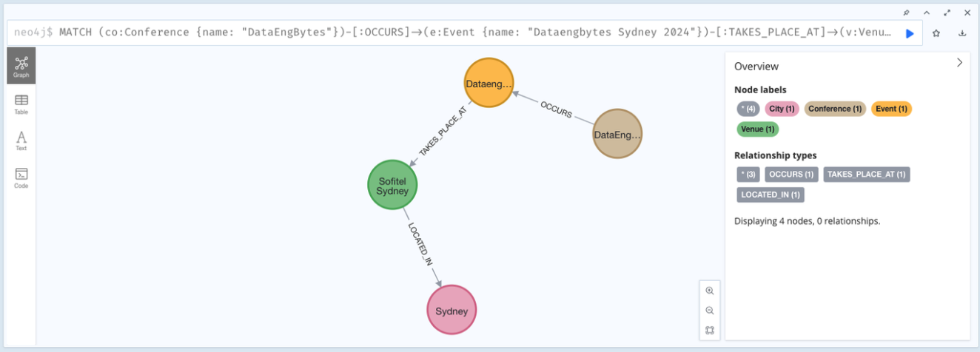Zoom in on the graph
980x352 pixels.
[x=710, y=291]
